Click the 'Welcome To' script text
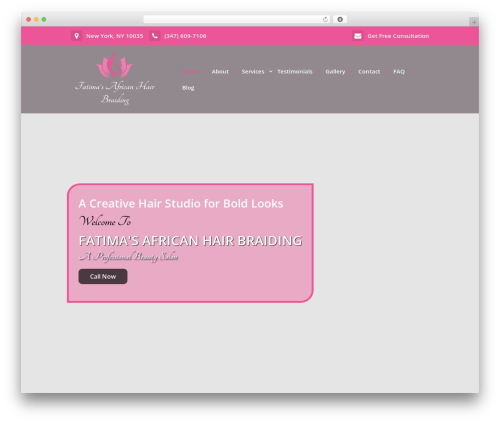Viewport: 500px width, 423px height. (x=105, y=221)
